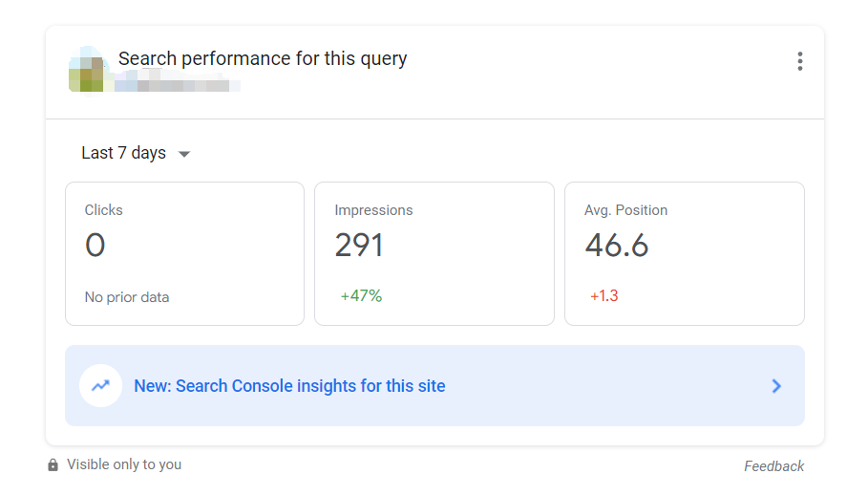The height and width of the screenshot is (496, 868).
Task: Click the 46.6 average position value
Action: point(617,246)
